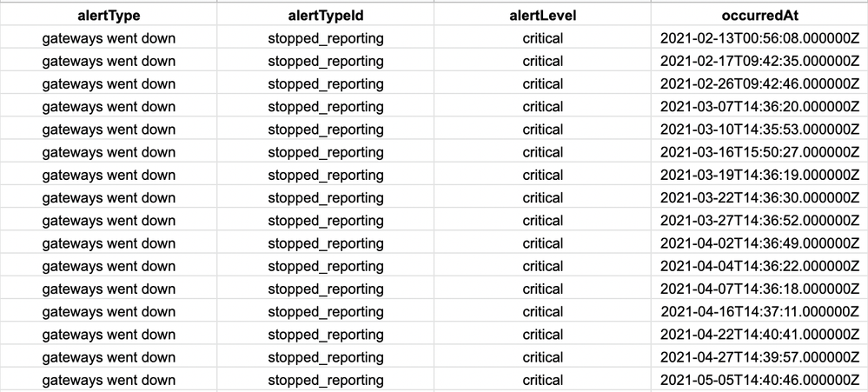
Task: Select the occurredAt column header
Action: (x=759, y=15)
